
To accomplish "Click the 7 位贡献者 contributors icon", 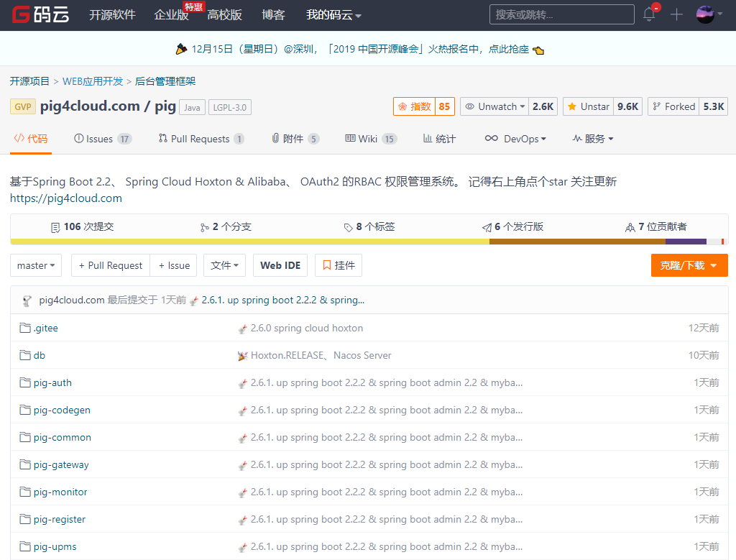I will 630,228.
